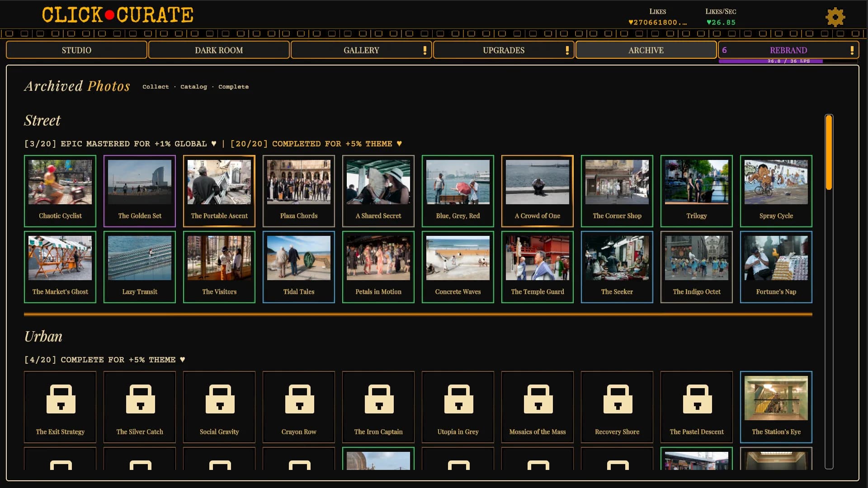868x488 pixels.
Task: Click the lock icon on Crayon Row
Action: pos(299,399)
